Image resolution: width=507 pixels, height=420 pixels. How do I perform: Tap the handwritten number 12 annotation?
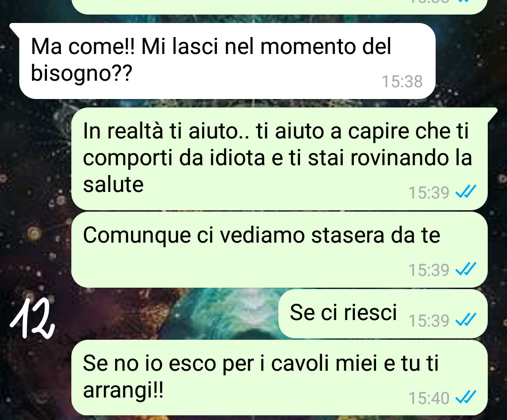pyautogui.click(x=32, y=318)
